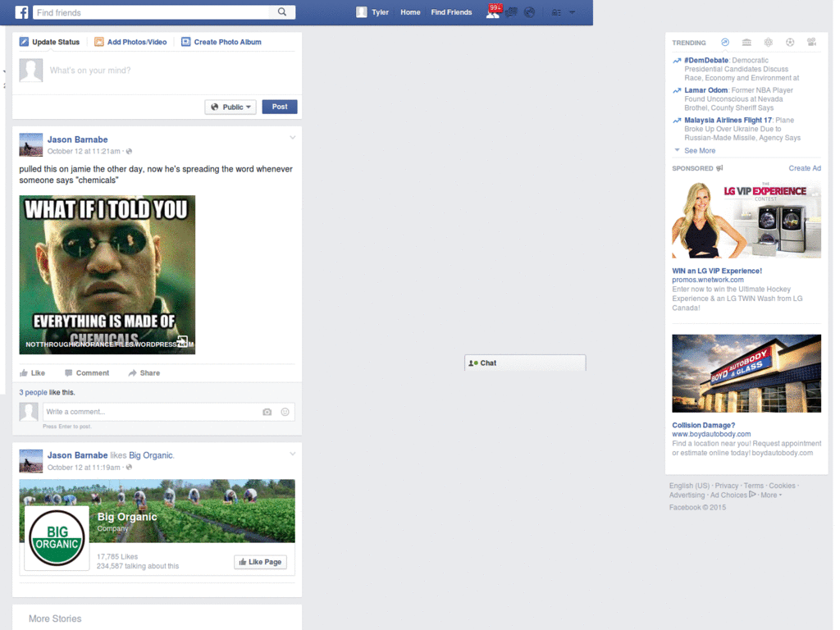Click trending arrow icon beside Lamar Odom
Viewport: 840px width, 630px height.
point(677,90)
